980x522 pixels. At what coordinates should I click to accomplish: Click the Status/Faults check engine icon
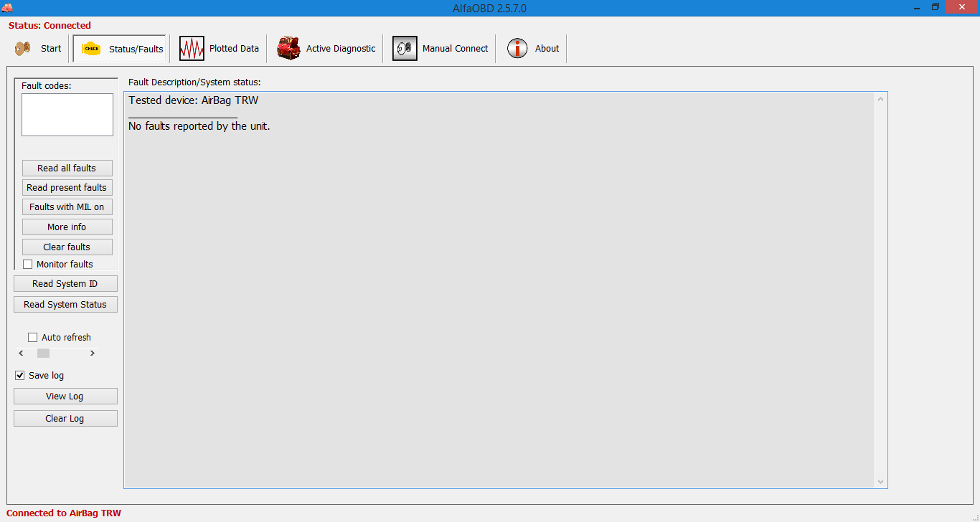[91, 49]
